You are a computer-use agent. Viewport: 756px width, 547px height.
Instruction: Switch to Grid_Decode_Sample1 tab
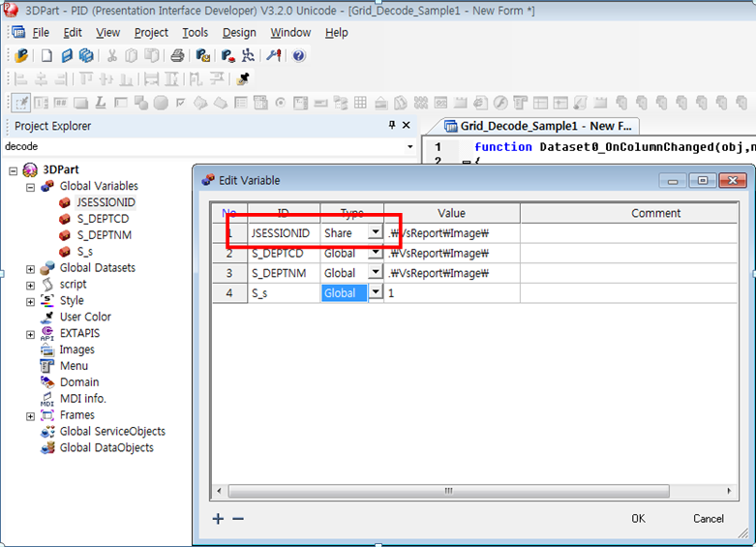537,126
